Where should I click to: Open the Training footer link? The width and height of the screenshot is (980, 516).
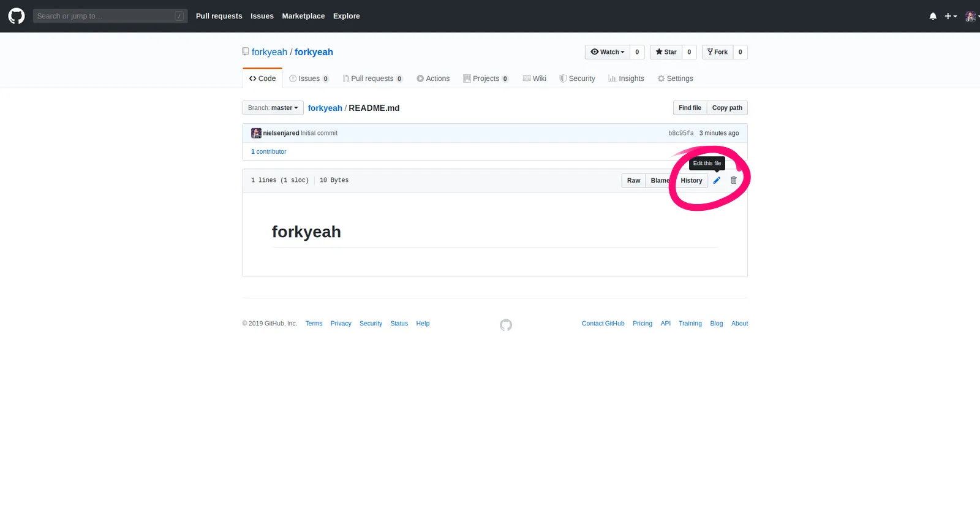click(690, 324)
